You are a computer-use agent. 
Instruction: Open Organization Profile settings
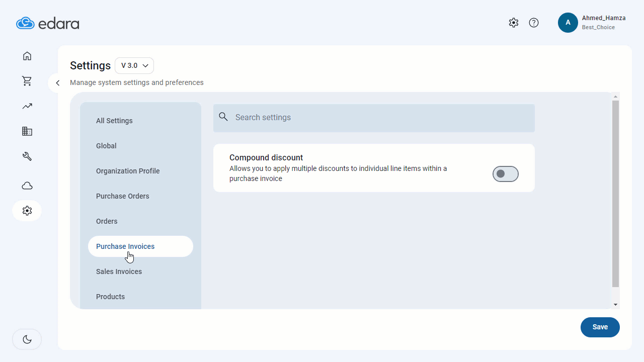click(x=128, y=171)
